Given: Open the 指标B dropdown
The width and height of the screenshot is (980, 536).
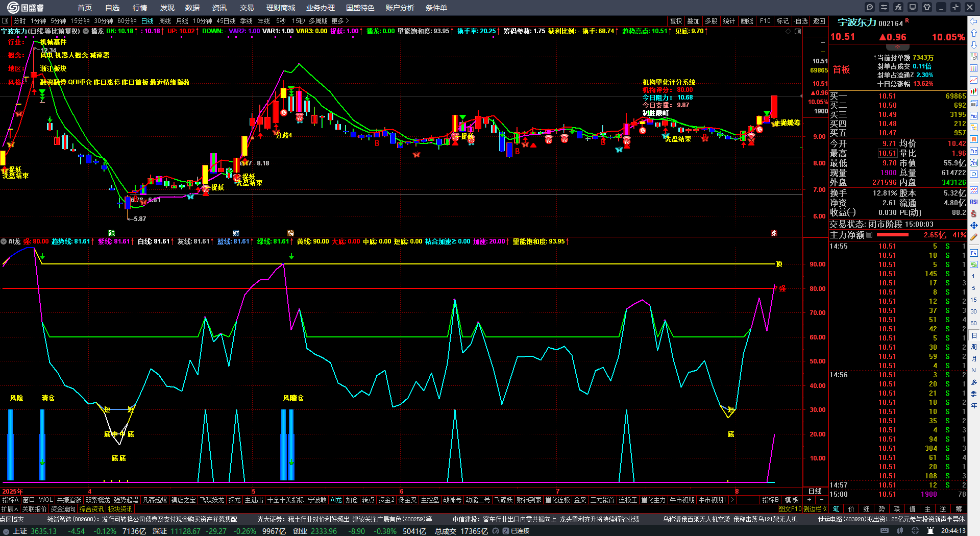Looking at the screenshot, I should [770, 500].
